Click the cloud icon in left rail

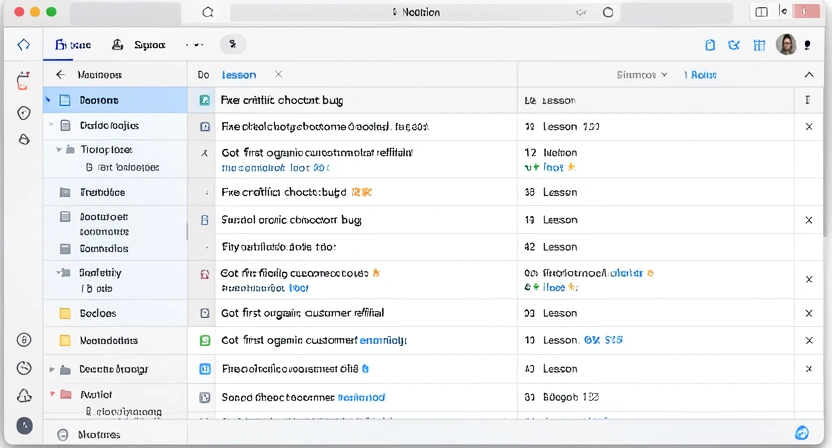24,395
